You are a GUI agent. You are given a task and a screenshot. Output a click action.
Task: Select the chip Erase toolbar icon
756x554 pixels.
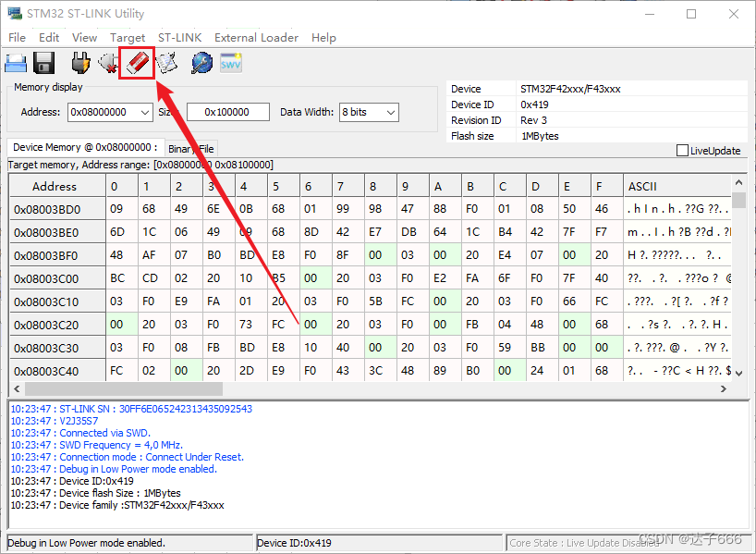click(x=136, y=62)
